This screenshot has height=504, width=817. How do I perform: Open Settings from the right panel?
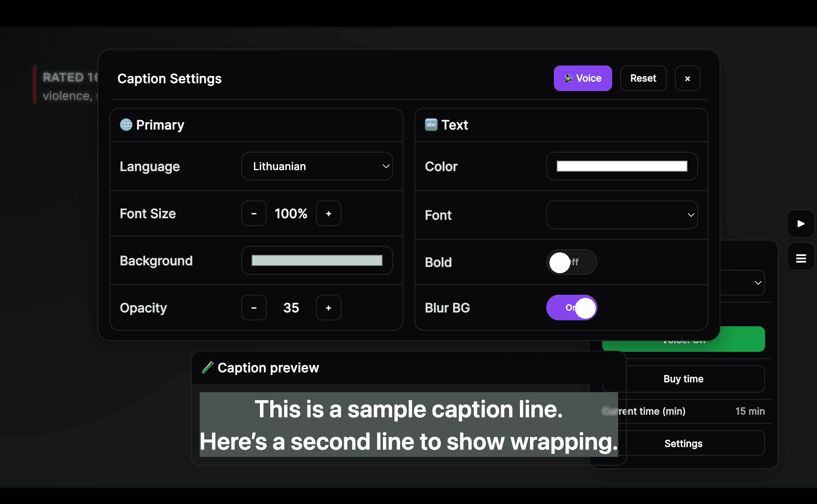(683, 443)
